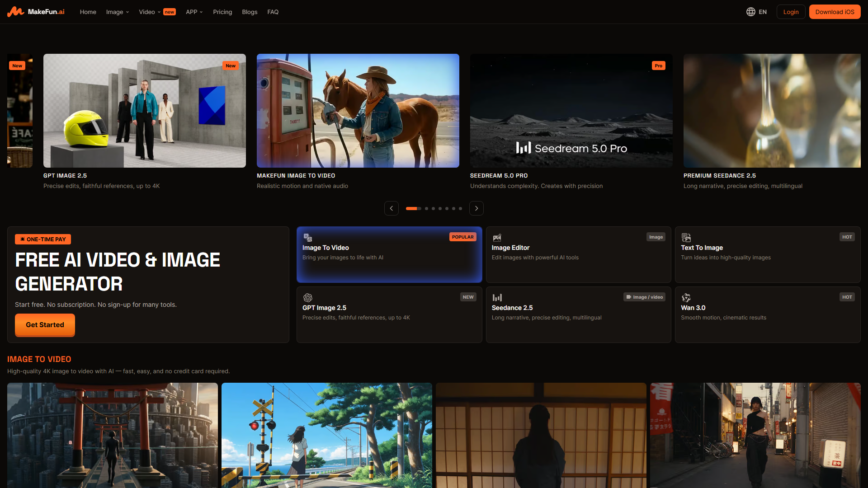
Task: Open the MakeFun Image to Video banner
Action: coord(358,111)
